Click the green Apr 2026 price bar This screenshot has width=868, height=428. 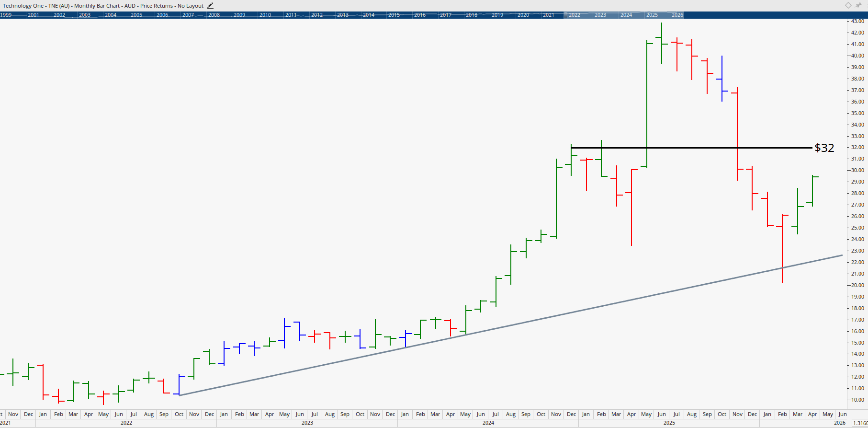812,191
